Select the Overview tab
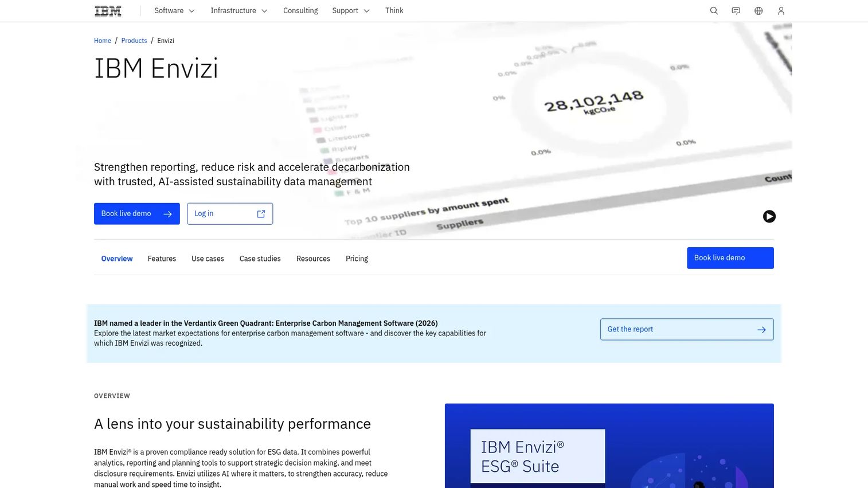868x488 pixels. (x=117, y=259)
